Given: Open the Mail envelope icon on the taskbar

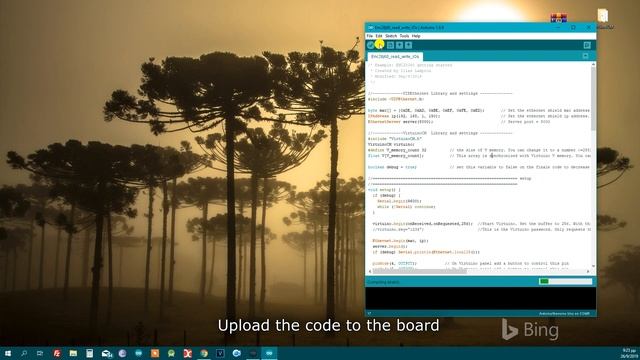Looking at the screenshot, I should click(x=107, y=353).
